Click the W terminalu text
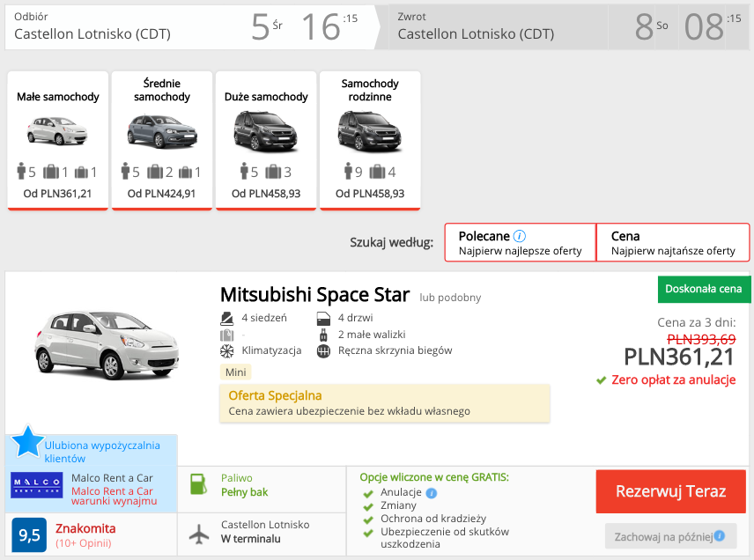 tap(250, 539)
